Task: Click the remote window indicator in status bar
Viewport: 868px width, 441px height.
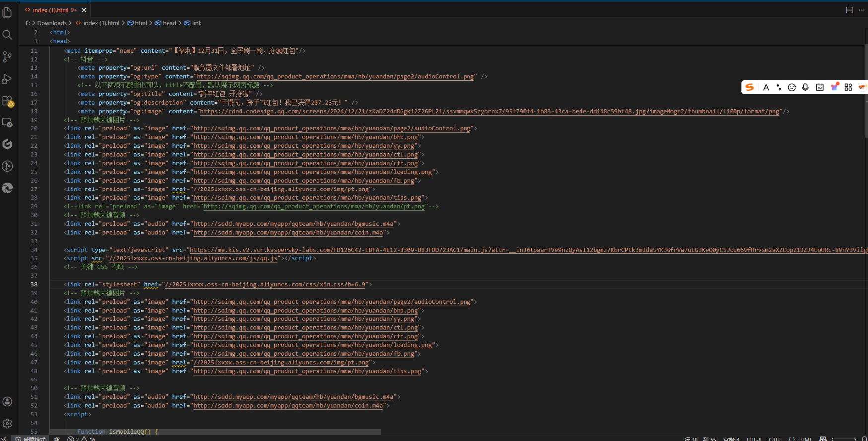Action: click(x=3, y=439)
